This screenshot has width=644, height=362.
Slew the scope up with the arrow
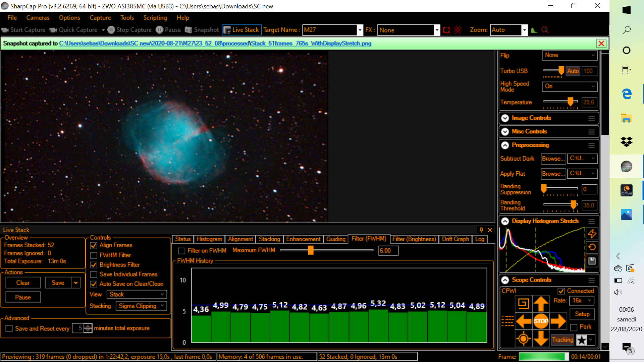[541, 304]
